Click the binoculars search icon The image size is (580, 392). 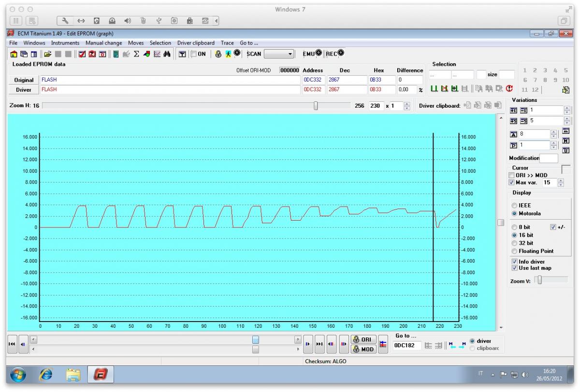point(167,54)
